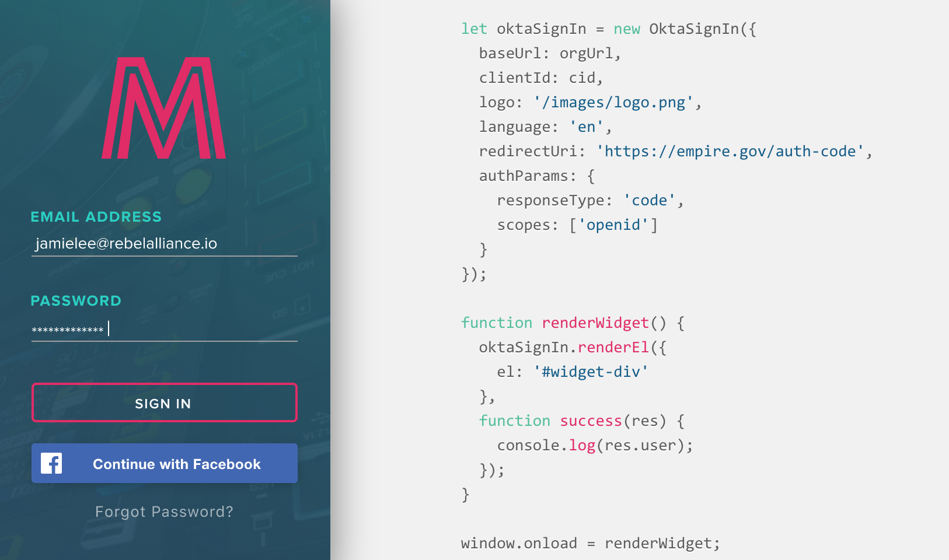The width and height of the screenshot is (949, 560).
Task: Select the 'code' responseType value
Action: [x=649, y=201]
